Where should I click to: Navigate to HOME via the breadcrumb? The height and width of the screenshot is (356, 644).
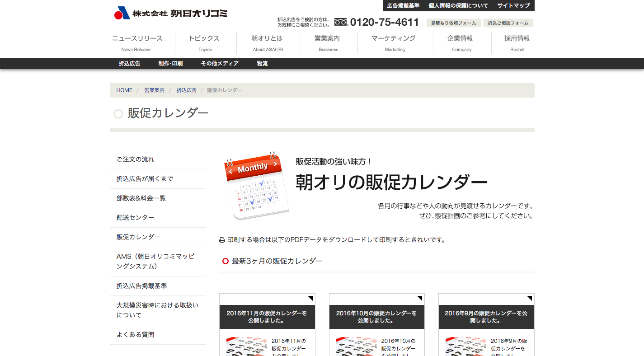click(124, 90)
